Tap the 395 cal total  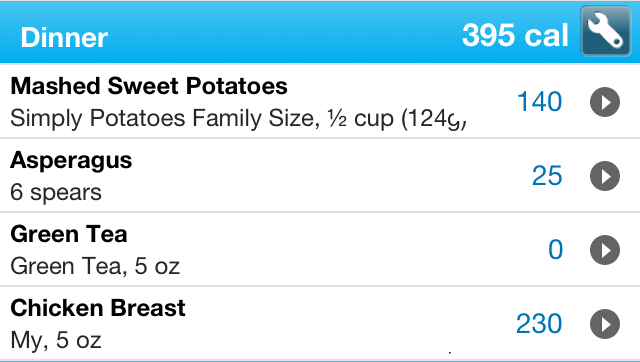coord(515,36)
